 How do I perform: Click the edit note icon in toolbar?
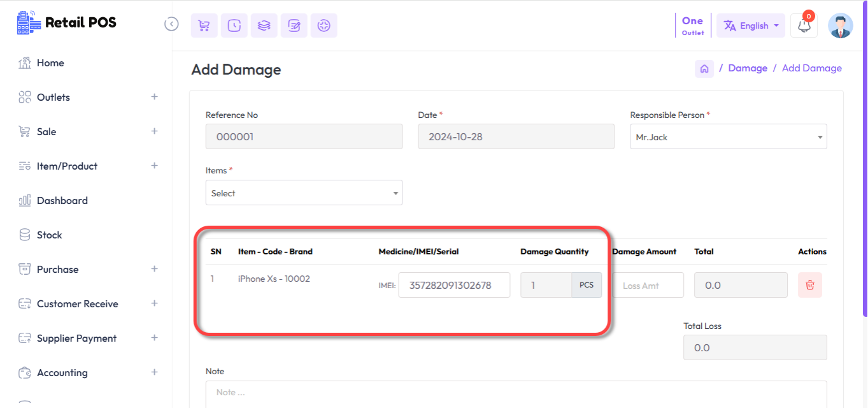(x=294, y=25)
